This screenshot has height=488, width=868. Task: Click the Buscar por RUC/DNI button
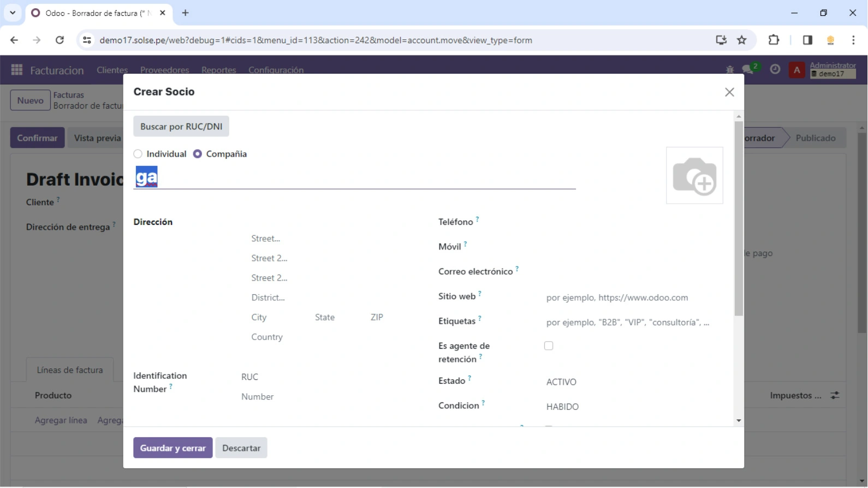click(181, 126)
